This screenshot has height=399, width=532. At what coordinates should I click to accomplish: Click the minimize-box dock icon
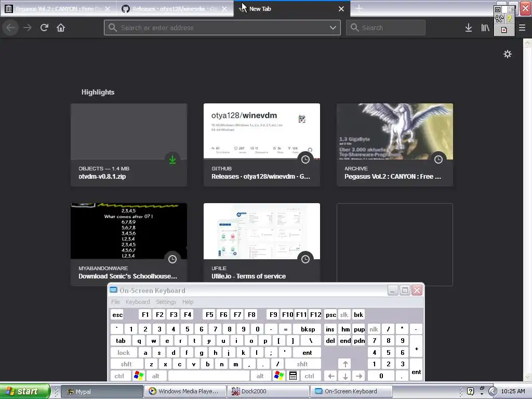tap(498, 9)
